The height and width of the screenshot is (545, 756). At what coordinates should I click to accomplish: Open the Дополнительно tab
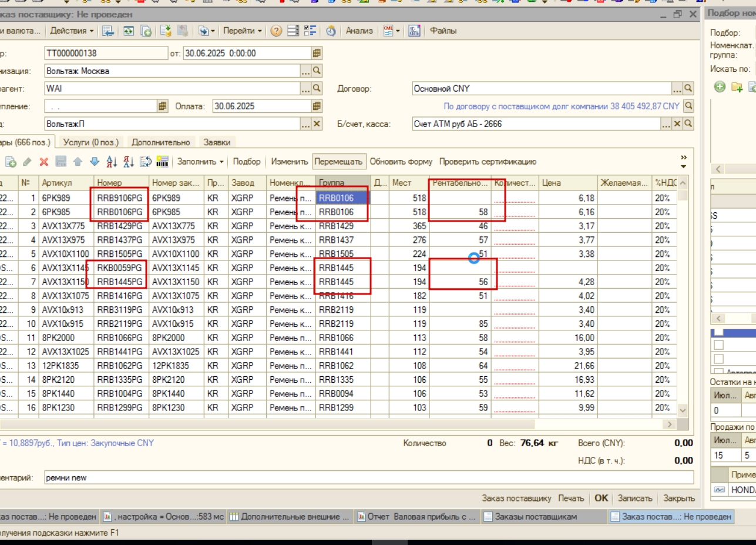click(x=160, y=142)
